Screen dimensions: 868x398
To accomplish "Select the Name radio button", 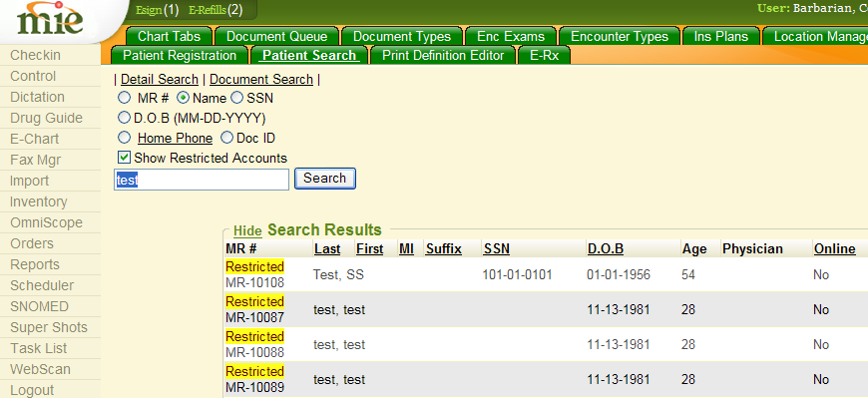I will tap(184, 98).
